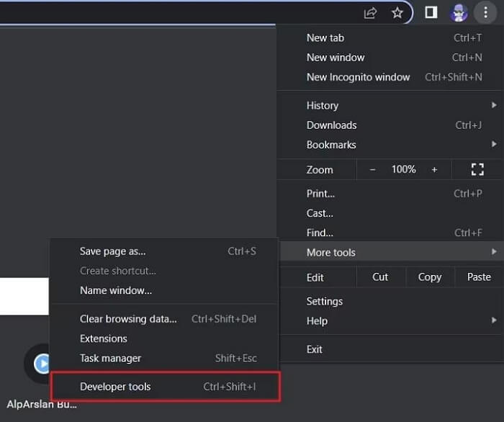The height and width of the screenshot is (422, 504).
Task: Expand the Help submenu
Action: pos(392,320)
